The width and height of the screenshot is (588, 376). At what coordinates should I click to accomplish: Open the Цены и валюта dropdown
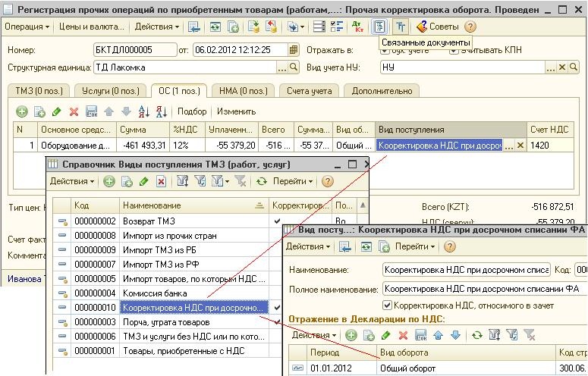coord(92,27)
